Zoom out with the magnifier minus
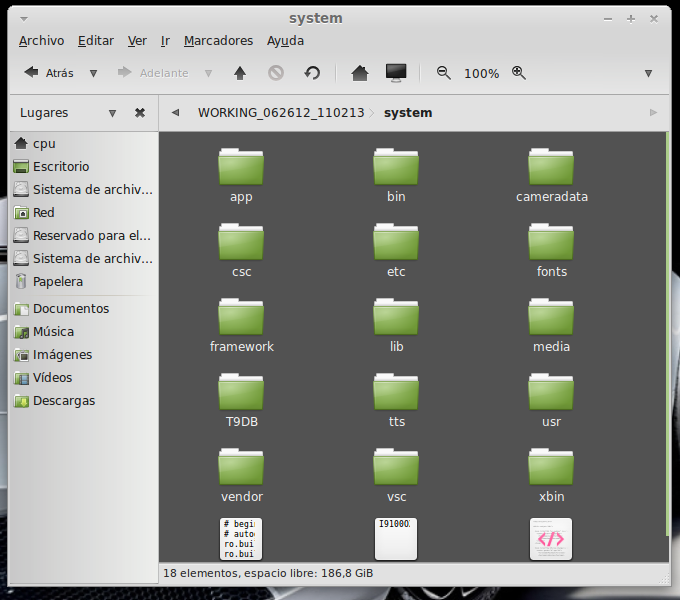The height and width of the screenshot is (600, 680). 443,73
